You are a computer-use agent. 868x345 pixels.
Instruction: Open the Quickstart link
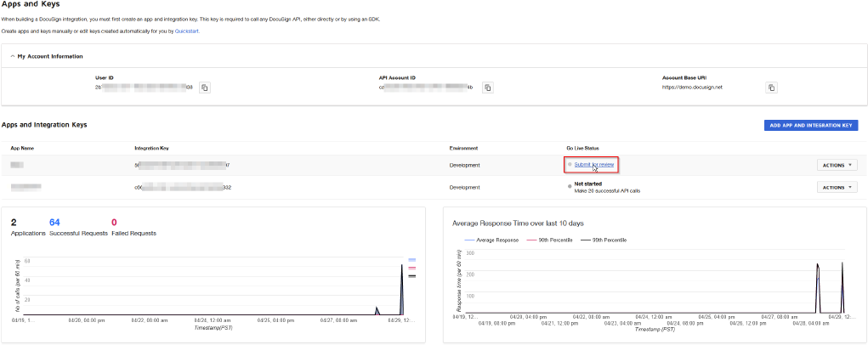(186, 31)
